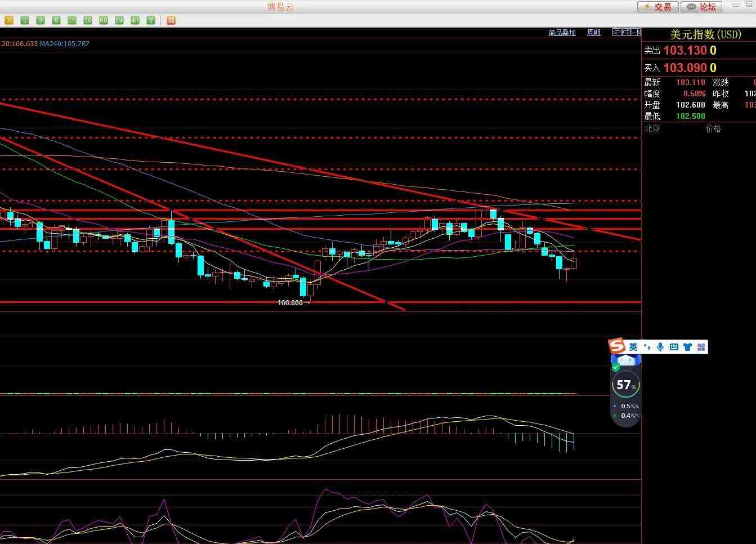Click the Sogou voice input microphone
756x544 pixels.
pyautogui.click(x=660, y=347)
